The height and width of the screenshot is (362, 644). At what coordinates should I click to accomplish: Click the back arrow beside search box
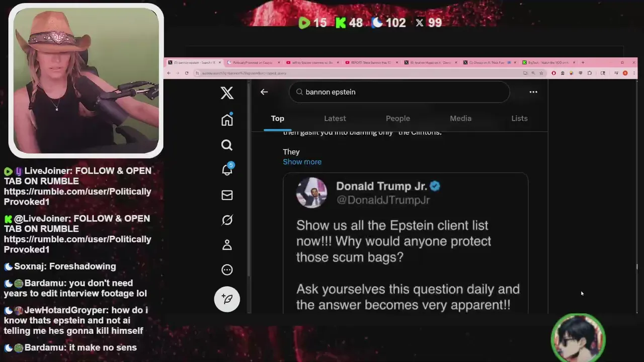[264, 92]
